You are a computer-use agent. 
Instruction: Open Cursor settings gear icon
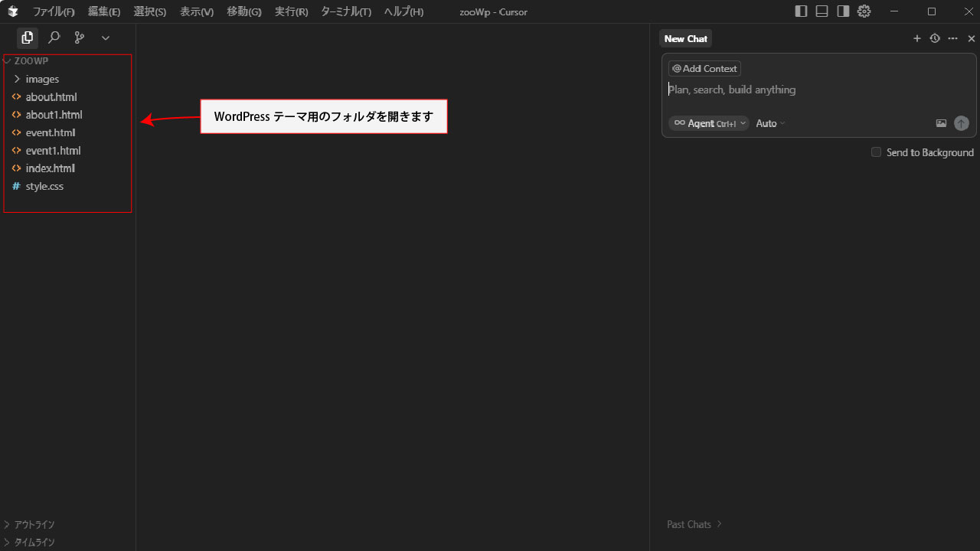[x=864, y=11]
